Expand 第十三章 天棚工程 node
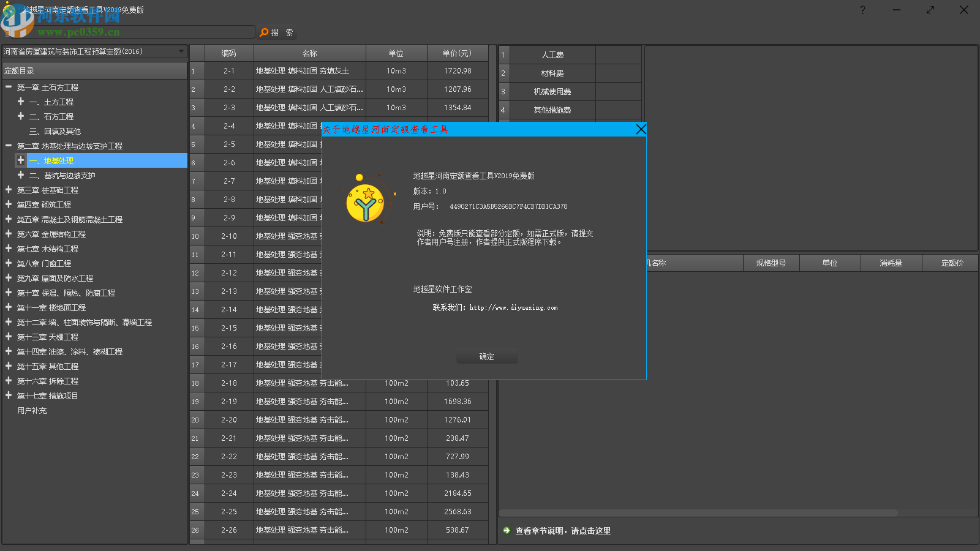This screenshot has height=551, width=980. click(9, 337)
